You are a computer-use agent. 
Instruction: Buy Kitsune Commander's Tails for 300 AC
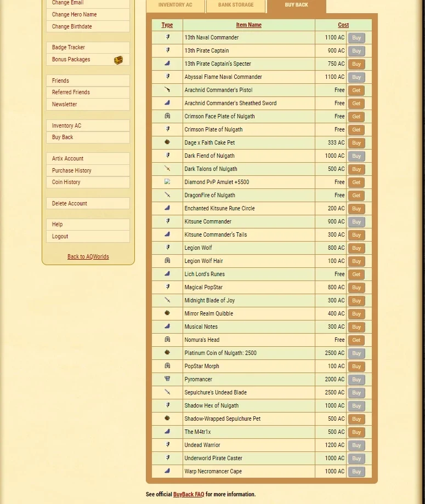point(356,235)
